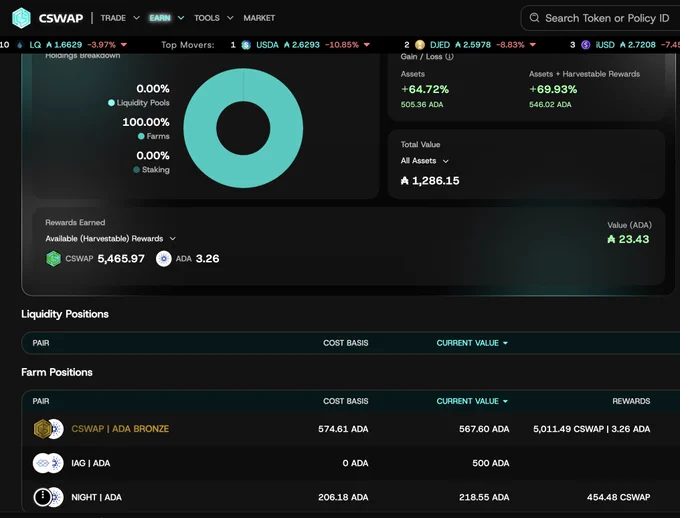Screen dimensions: 680x518
Task: Click Liquidity Positions PAIR header
Action: [x=41, y=343]
